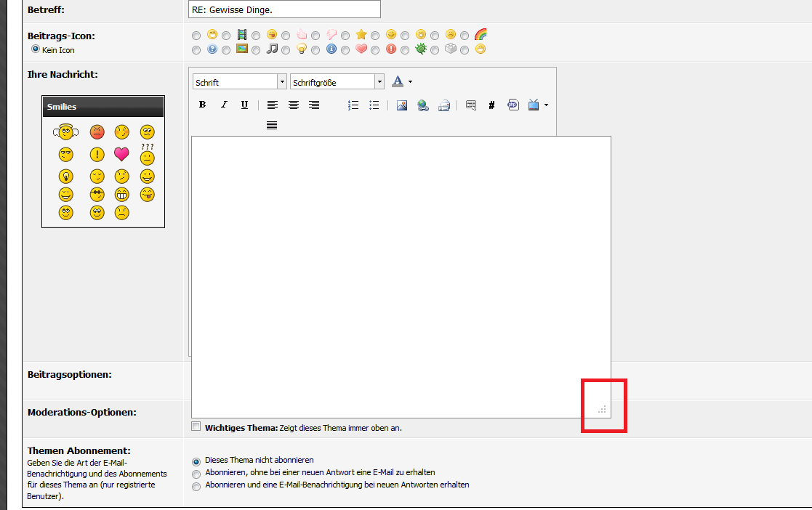
Task: Choose the star post icon radio button
Action: click(345, 35)
